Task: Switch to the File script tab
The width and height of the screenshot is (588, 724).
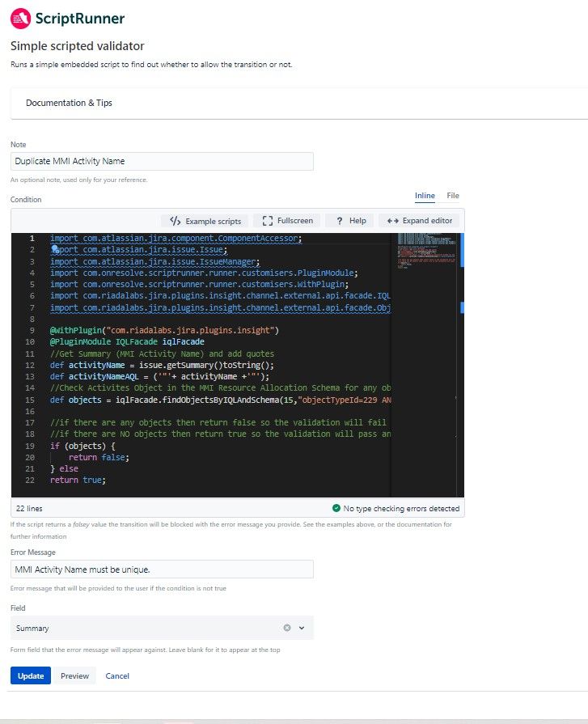Action: [x=453, y=196]
